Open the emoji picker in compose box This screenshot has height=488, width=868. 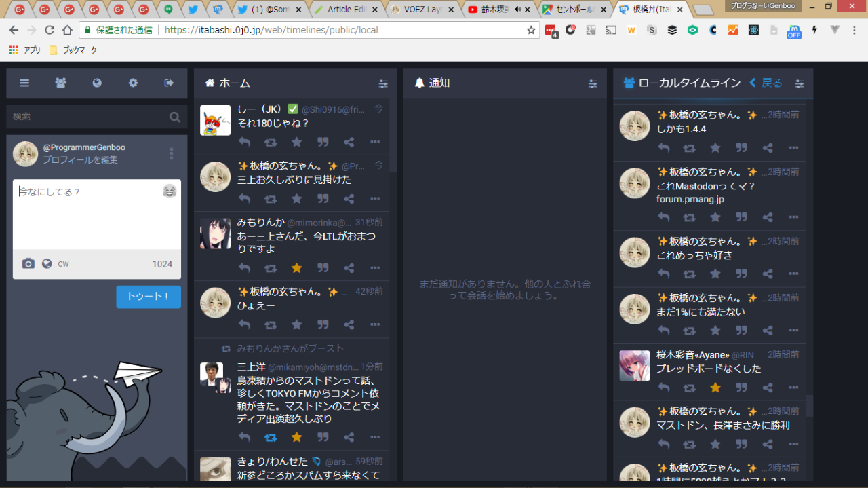coord(170,191)
